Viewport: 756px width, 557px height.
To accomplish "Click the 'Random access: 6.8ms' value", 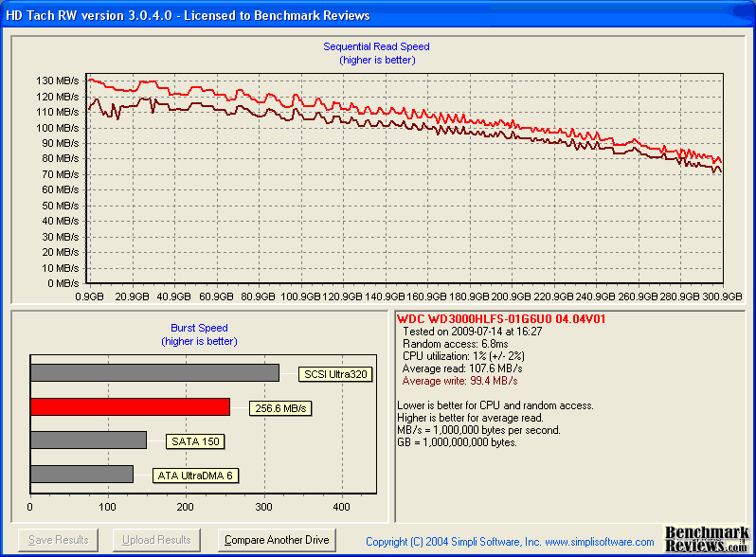I will 456,344.
